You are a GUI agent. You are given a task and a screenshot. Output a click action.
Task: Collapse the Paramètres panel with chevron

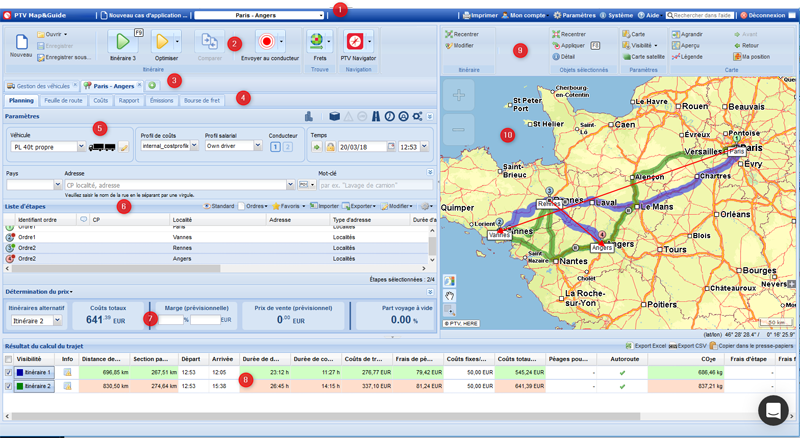430,116
